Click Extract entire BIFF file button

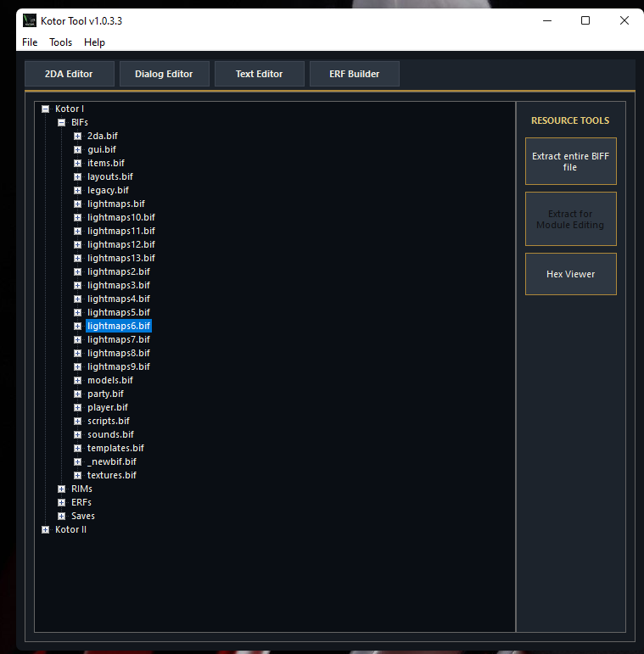570,161
